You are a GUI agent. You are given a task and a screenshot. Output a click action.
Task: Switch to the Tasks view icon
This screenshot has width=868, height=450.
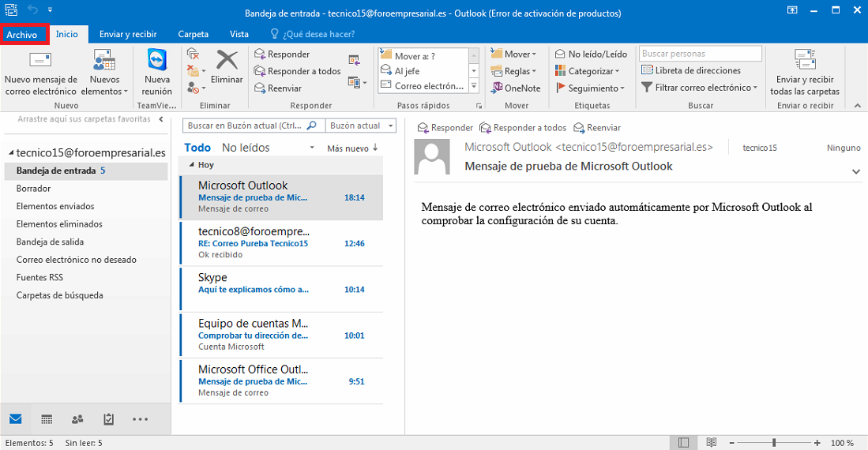click(x=108, y=419)
